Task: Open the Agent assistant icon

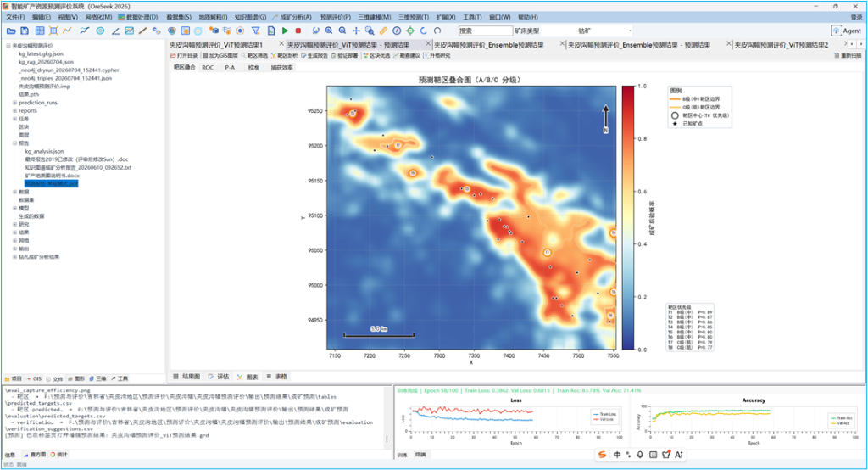Action: 836,31
